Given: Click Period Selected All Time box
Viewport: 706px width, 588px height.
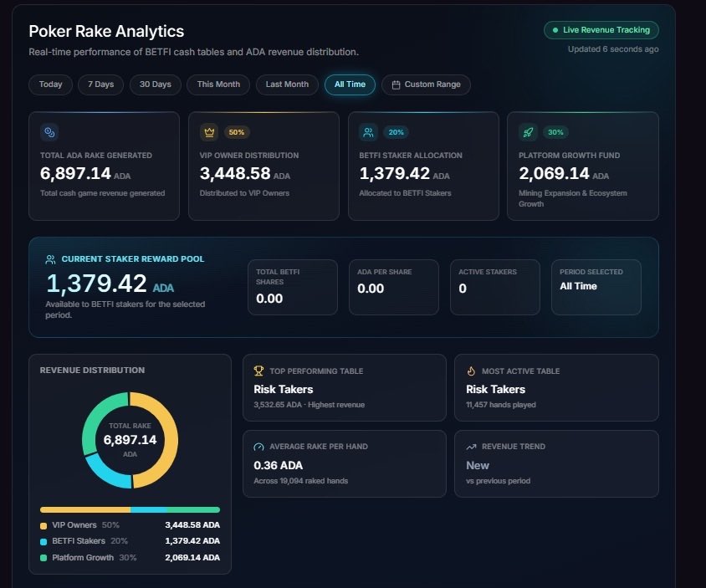Looking at the screenshot, I should tap(596, 287).
